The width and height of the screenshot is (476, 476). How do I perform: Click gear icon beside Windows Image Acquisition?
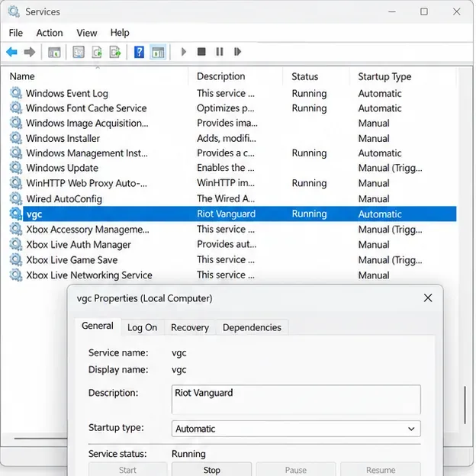tap(16, 123)
